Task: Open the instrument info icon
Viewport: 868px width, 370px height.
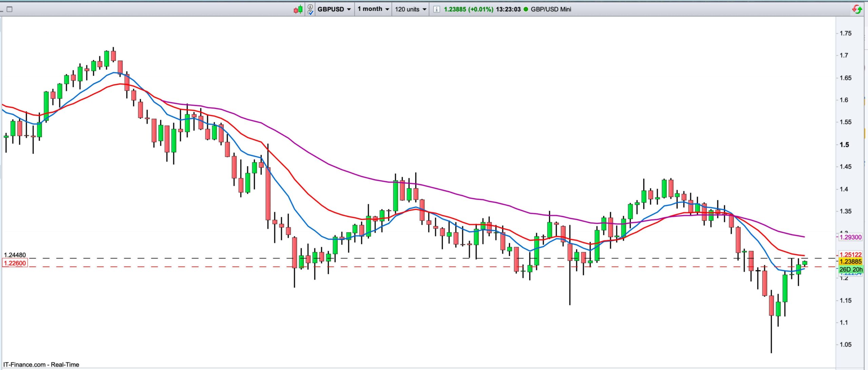Action: pyautogui.click(x=437, y=10)
